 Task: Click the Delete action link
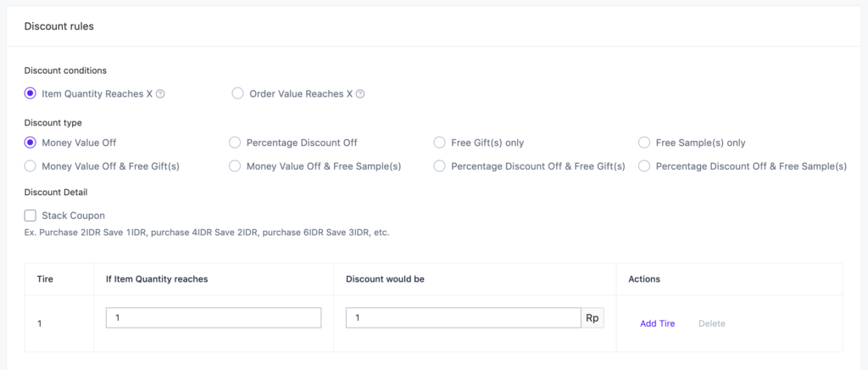point(712,323)
